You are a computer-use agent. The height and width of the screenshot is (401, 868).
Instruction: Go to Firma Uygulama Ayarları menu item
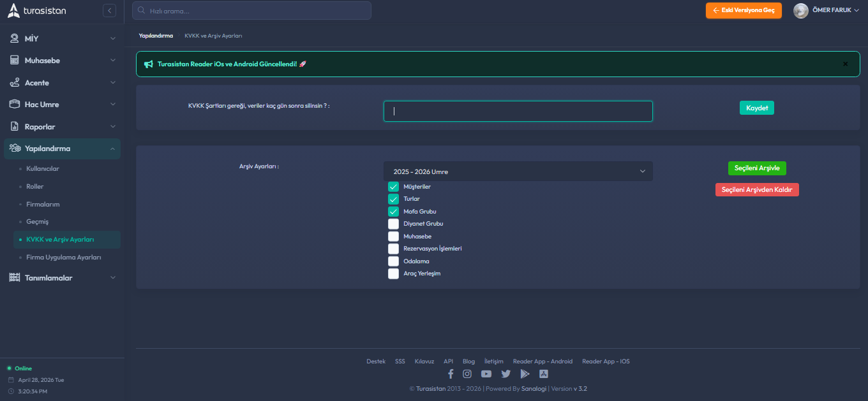coord(64,258)
